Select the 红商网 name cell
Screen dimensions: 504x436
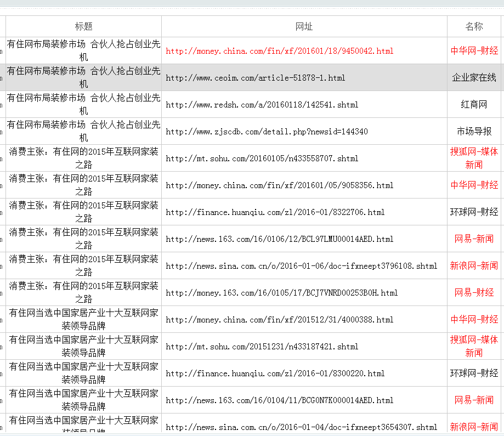coord(474,105)
